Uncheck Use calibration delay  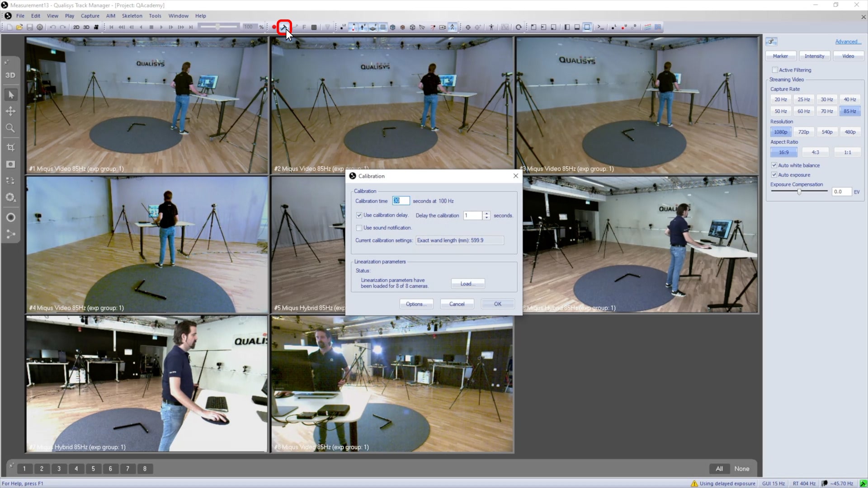coord(359,216)
